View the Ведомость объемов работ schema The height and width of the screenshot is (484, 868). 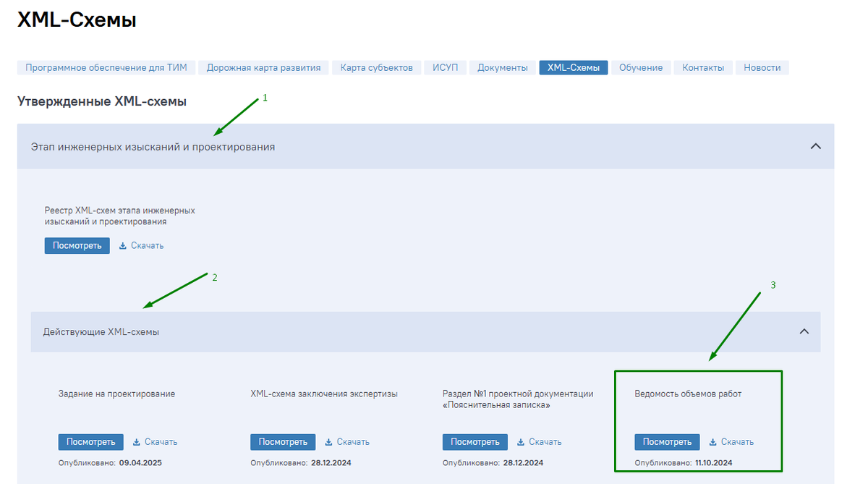point(668,441)
